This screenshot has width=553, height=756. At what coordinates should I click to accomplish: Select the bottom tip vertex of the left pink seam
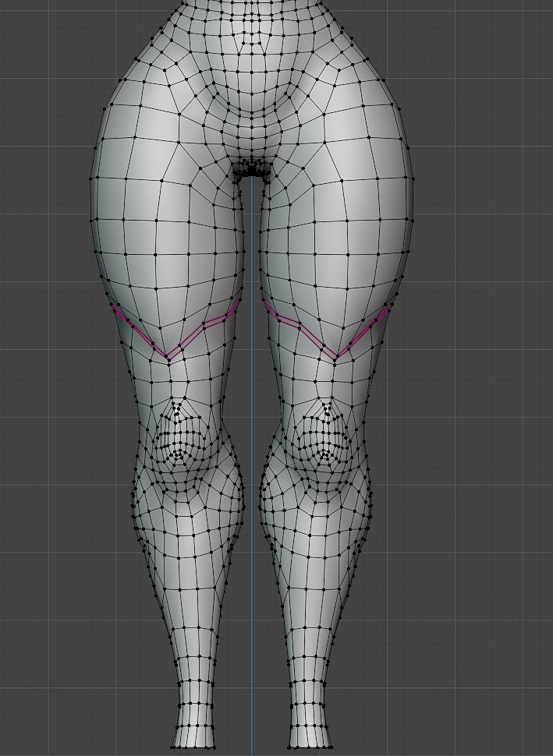pos(166,358)
